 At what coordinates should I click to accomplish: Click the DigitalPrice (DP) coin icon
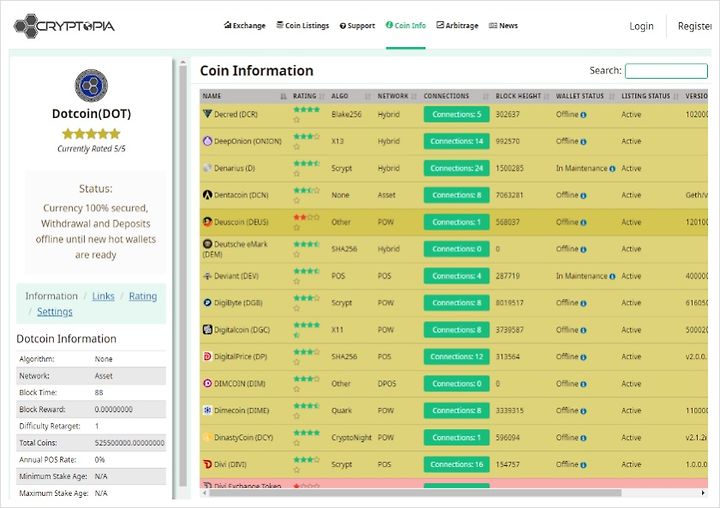click(208, 356)
